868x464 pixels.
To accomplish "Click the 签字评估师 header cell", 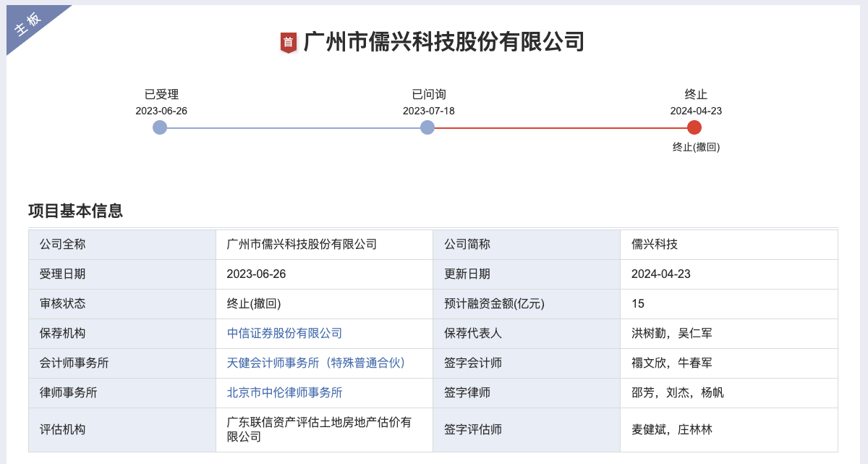I will pos(527,430).
